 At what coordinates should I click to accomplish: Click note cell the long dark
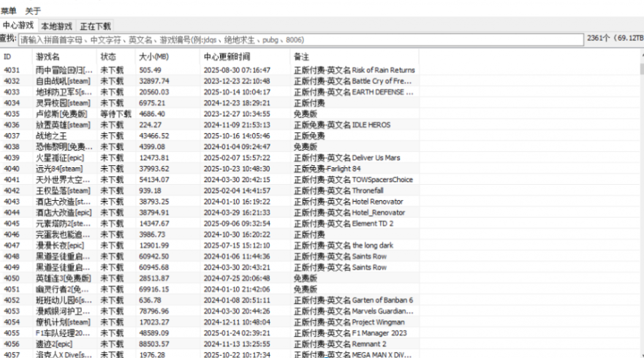pos(344,245)
